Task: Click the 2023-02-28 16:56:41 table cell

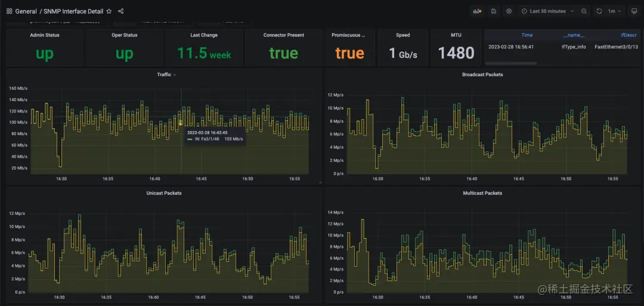Action: (x=510, y=47)
